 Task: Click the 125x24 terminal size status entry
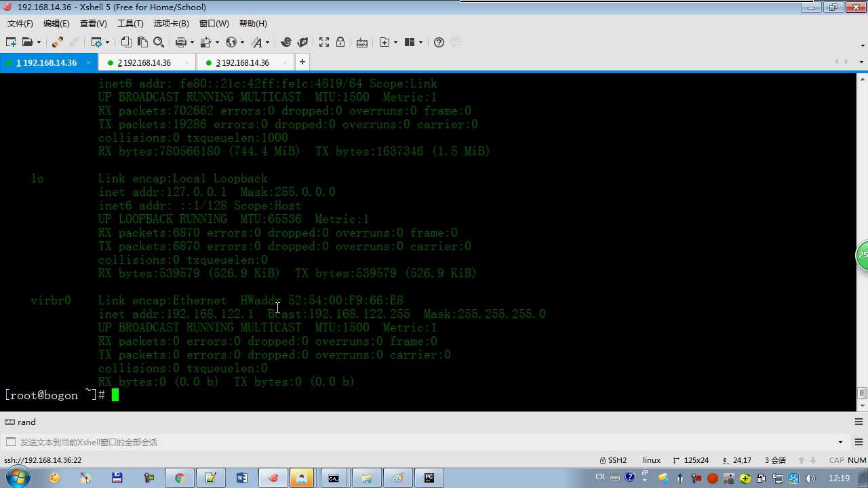(x=691, y=460)
